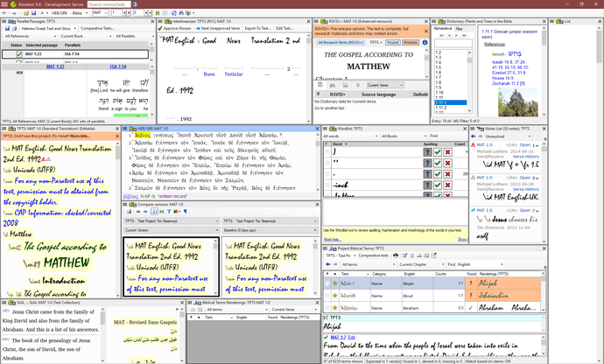Viewport: 604px width, 364px height.
Task: Select entry 1.11.2 in the Dictionary list
Action: tap(451, 108)
